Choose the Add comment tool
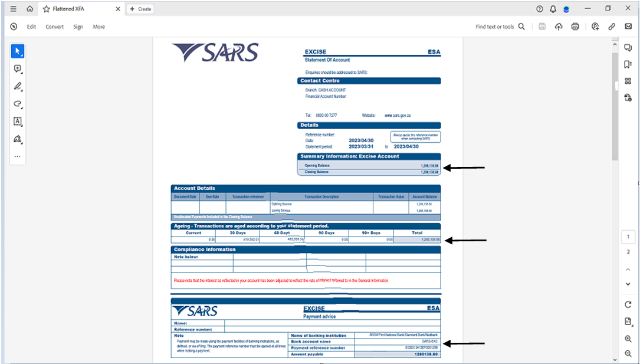 point(18,68)
